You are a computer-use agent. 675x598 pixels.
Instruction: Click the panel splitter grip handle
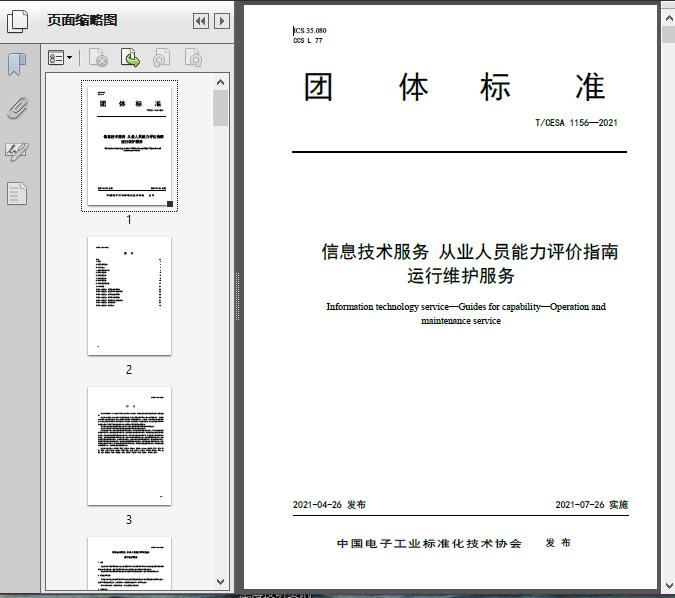[x=237, y=296]
